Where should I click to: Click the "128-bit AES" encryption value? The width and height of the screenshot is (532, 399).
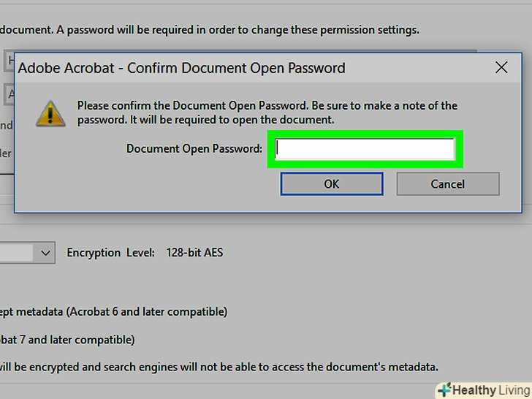click(x=194, y=253)
